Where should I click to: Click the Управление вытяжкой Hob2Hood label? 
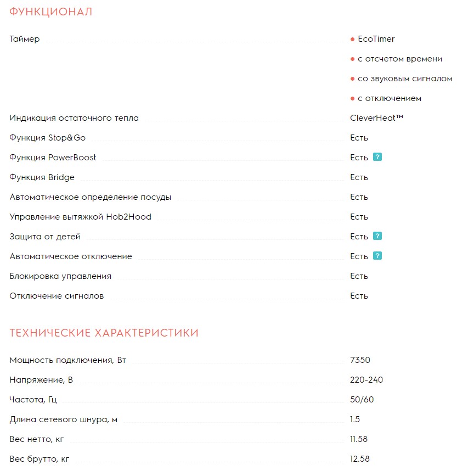81,217
